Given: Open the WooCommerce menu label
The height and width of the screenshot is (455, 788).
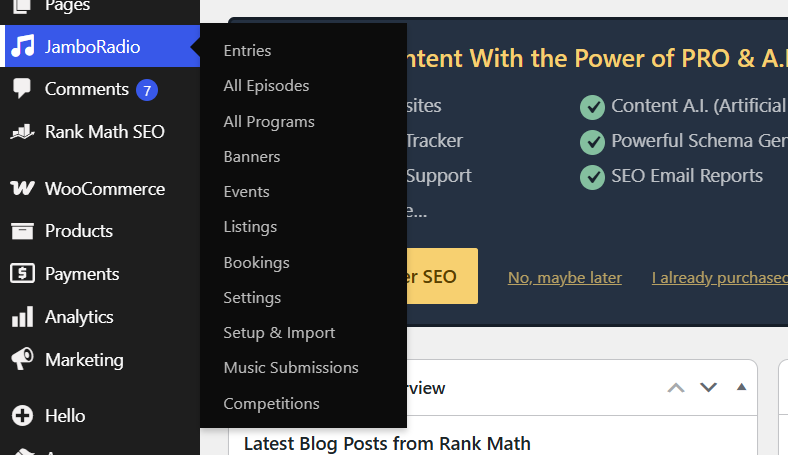Looking at the screenshot, I should coord(105,189).
